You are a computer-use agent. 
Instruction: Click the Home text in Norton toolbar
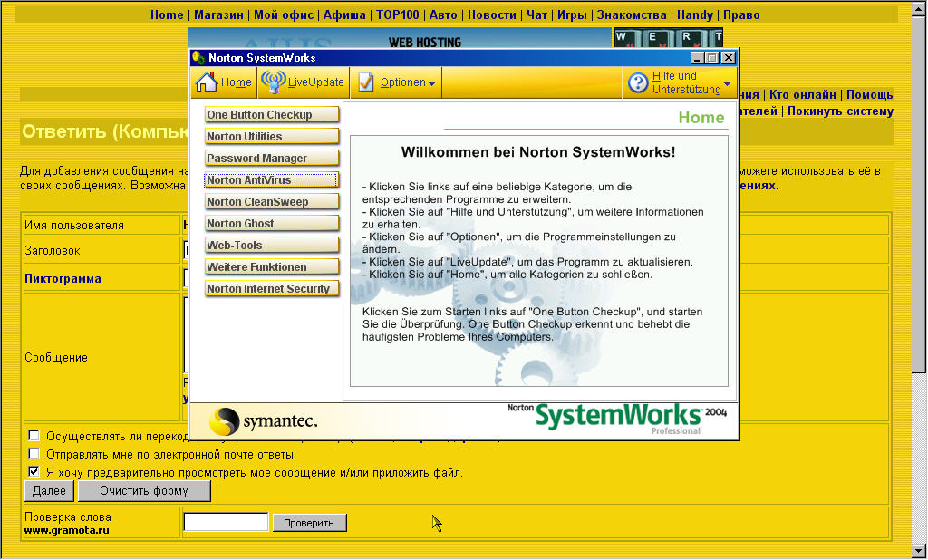[x=237, y=82]
